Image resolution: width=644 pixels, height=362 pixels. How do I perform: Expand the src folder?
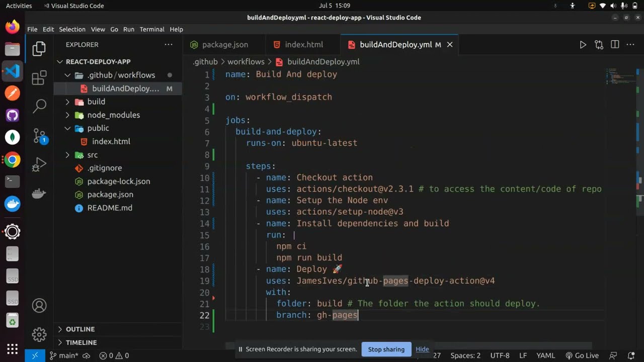click(92, 155)
